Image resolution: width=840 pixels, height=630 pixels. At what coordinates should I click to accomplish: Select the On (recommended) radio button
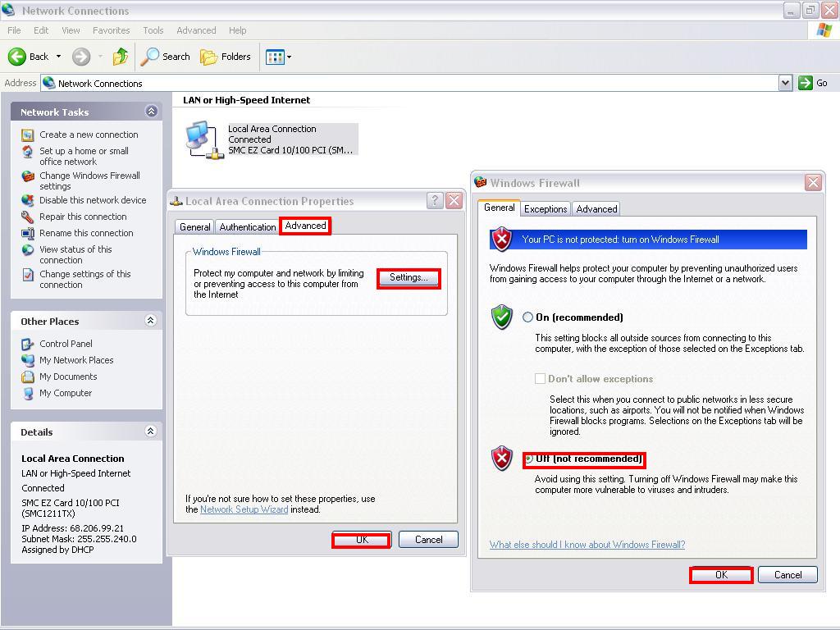tap(528, 317)
